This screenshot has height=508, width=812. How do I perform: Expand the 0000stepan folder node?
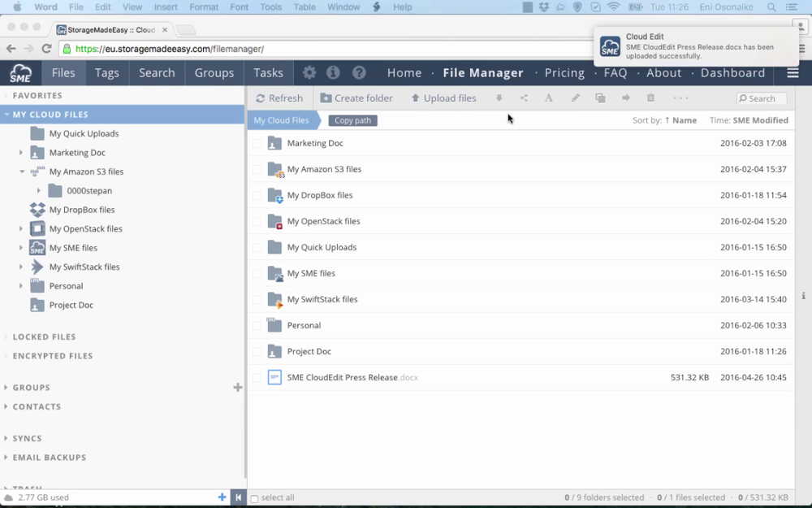pos(38,191)
